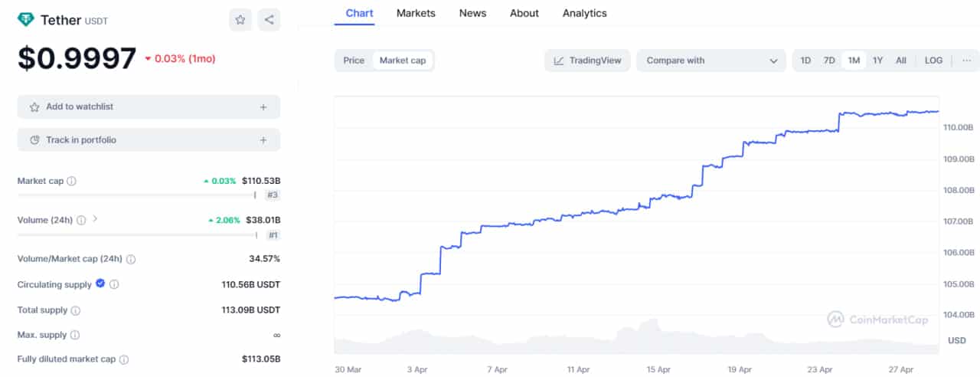Open the Compare with dropdown
The width and height of the screenshot is (980, 377).
pos(711,61)
